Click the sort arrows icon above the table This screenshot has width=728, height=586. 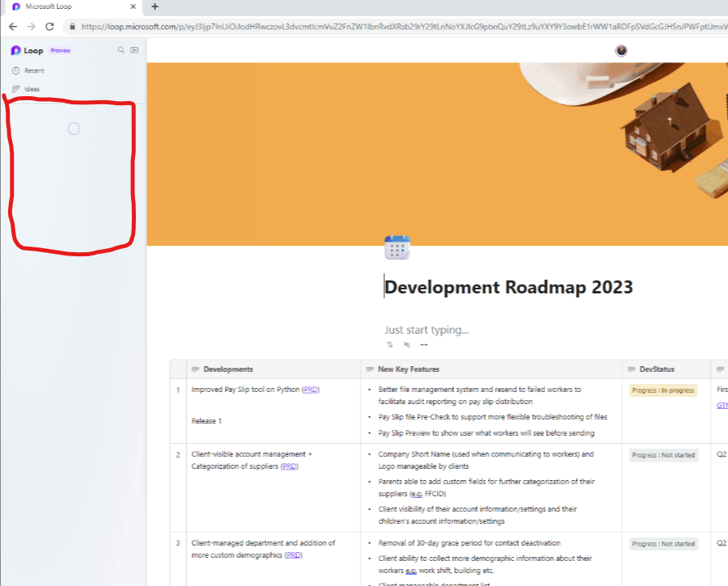(390, 344)
